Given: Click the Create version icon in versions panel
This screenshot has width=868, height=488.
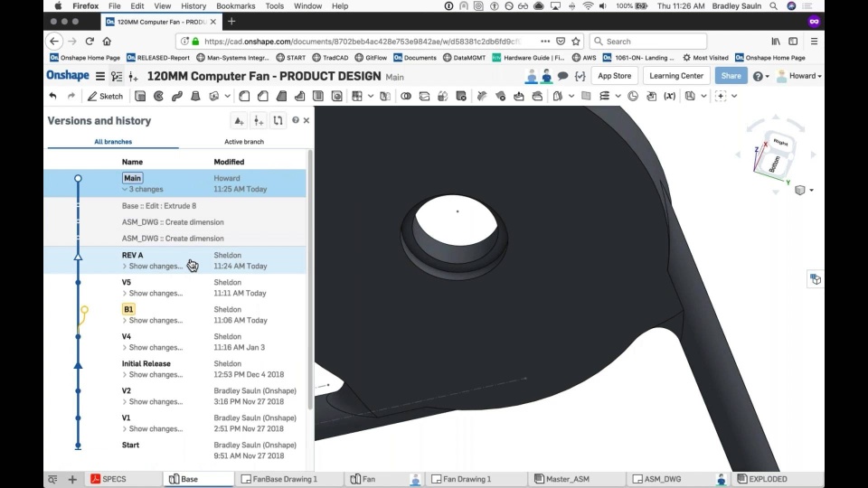Looking at the screenshot, I should (259, 120).
